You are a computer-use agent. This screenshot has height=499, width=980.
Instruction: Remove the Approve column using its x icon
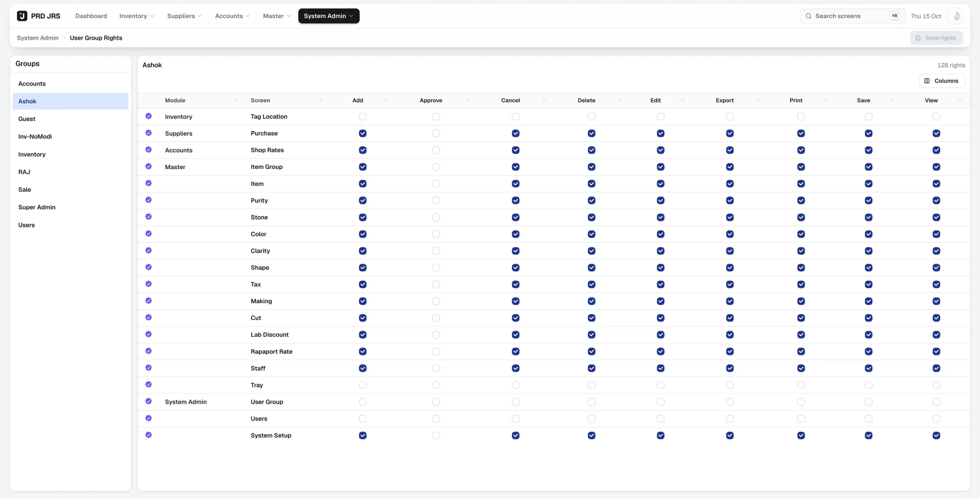click(467, 100)
